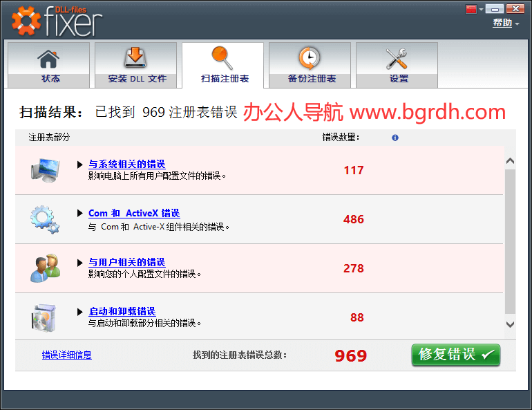Expand the 与系统相关的错误 triangle
The height and width of the screenshot is (410, 532).
coord(79,165)
